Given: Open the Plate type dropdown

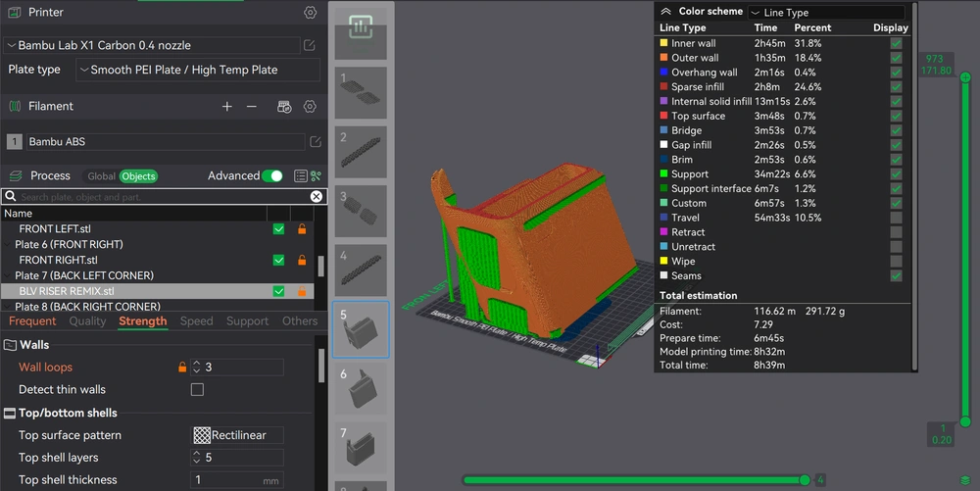Looking at the screenshot, I should (198, 71).
